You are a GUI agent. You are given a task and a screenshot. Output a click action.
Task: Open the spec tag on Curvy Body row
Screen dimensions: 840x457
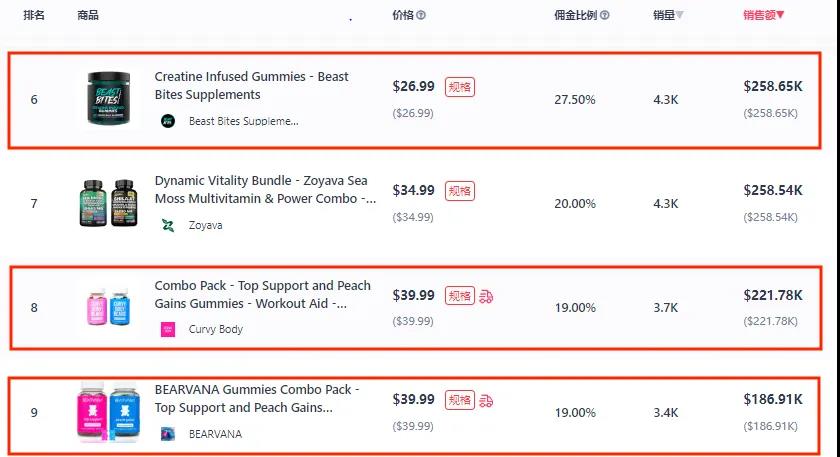460,296
